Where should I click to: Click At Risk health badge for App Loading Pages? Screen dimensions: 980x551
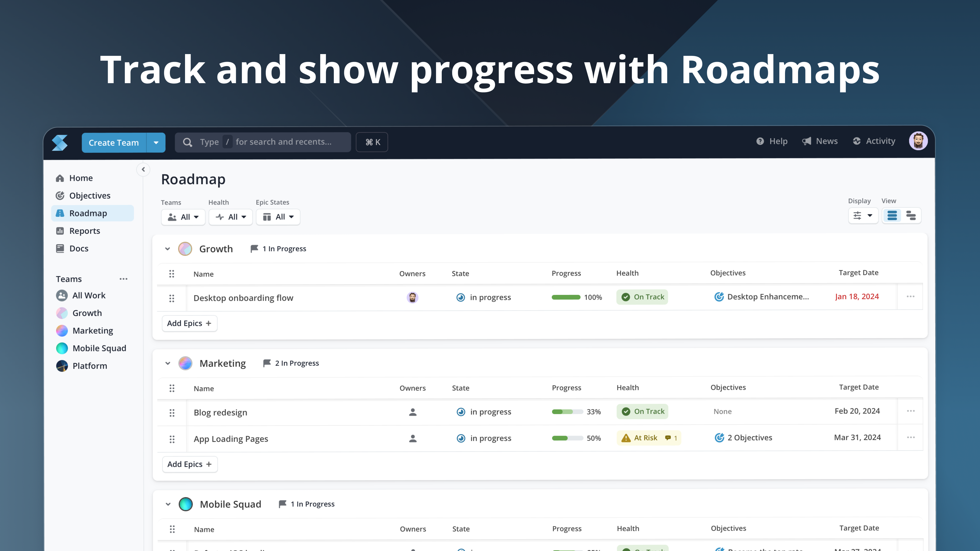coord(649,438)
